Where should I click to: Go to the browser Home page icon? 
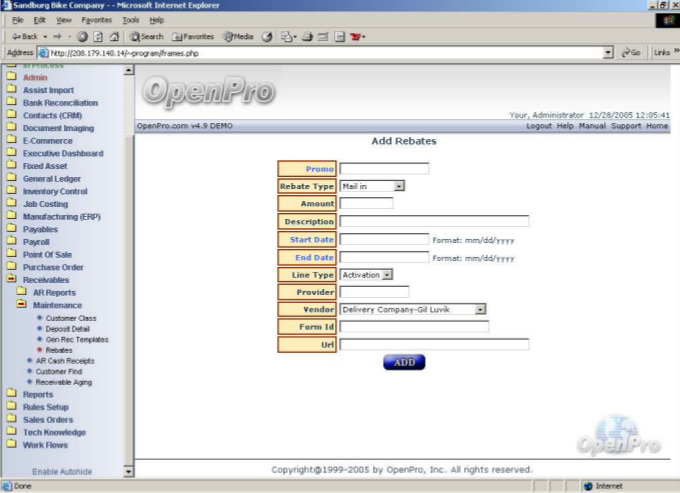[112, 36]
